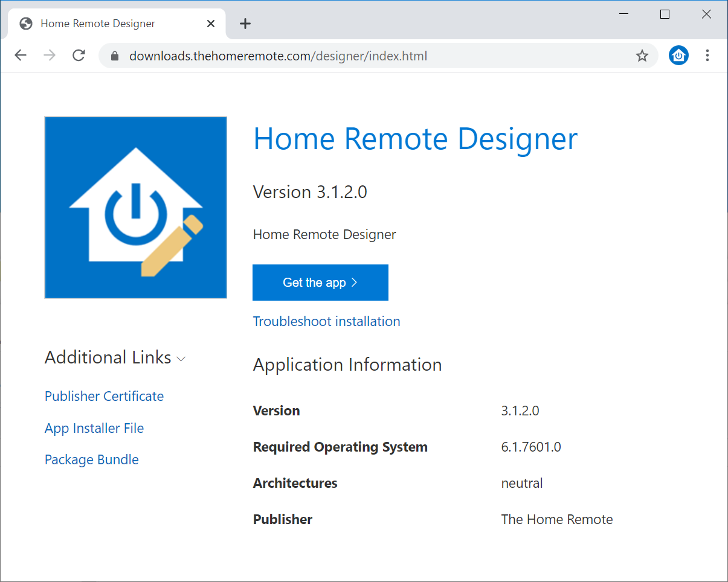Go back to the previous page
The width and height of the screenshot is (728, 582).
(x=21, y=56)
